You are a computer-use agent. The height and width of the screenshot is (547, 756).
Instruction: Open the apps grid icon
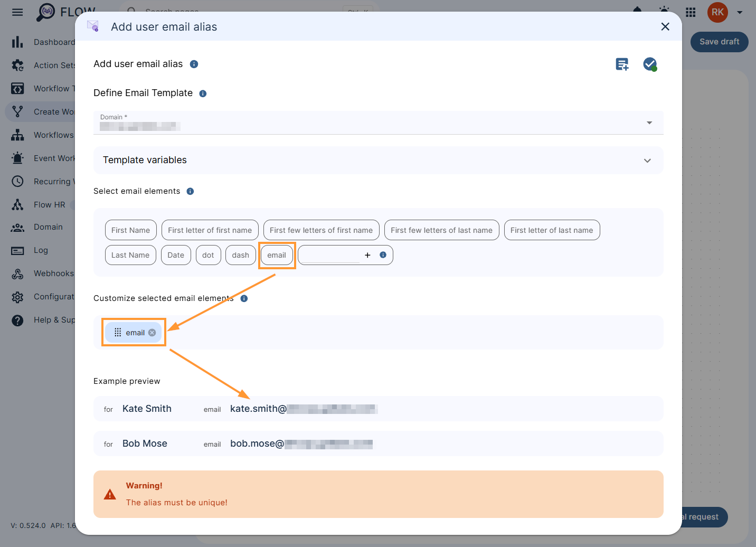pos(691,12)
